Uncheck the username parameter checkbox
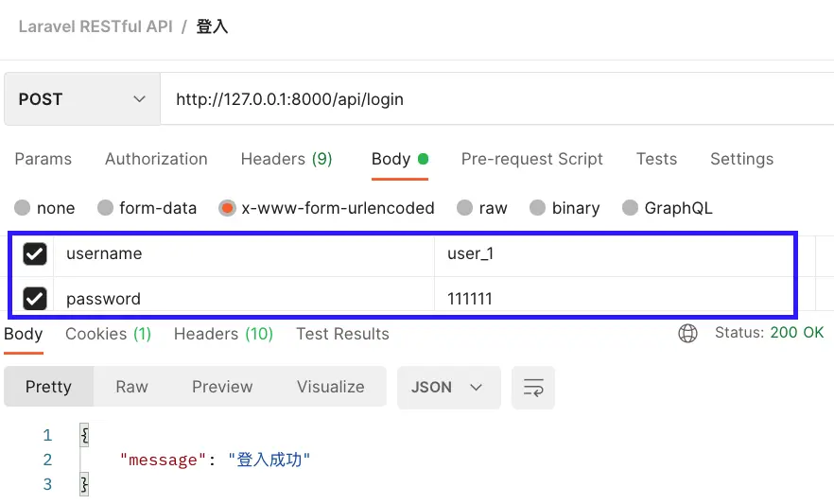Image resolution: width=834 pixels, height=504 pixels. coord(35,254)
